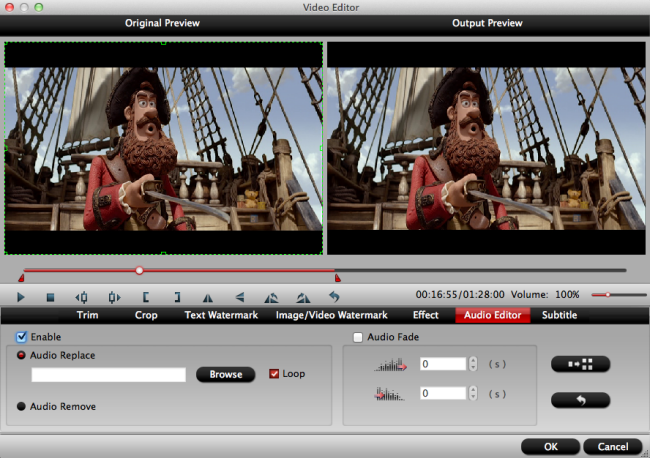Select the Audio Replace radio button
Screen dimensions: 650x458
point(21,355)
